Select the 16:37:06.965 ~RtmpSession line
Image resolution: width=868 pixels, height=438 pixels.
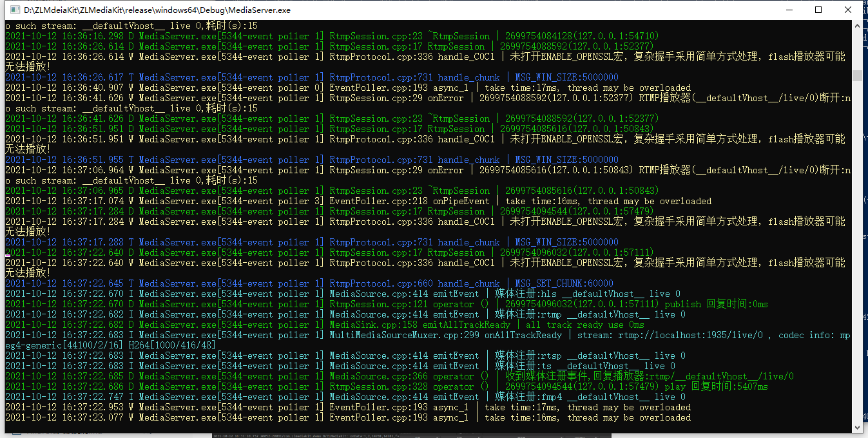tap(332, 191)
